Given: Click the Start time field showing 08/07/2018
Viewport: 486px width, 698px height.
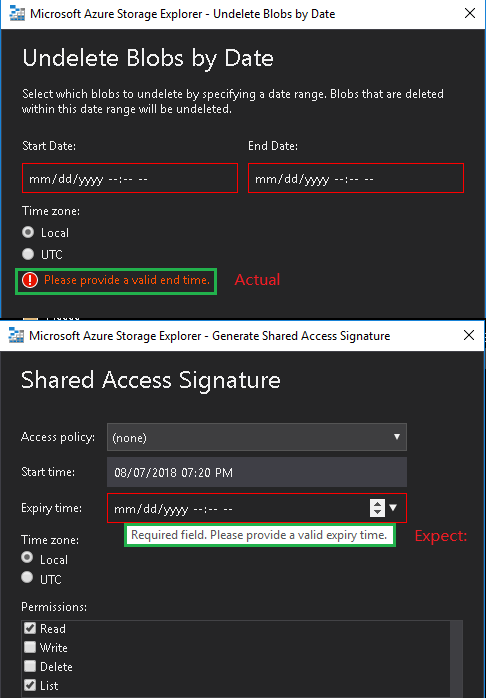Looking at the screenshot, I should coord(257,472).
